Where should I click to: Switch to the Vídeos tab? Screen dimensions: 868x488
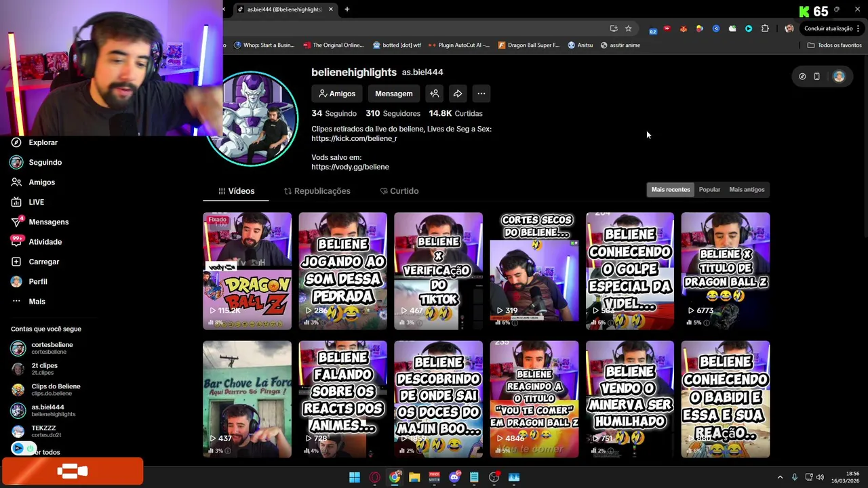pyautogui.click(x=236, y=191)
